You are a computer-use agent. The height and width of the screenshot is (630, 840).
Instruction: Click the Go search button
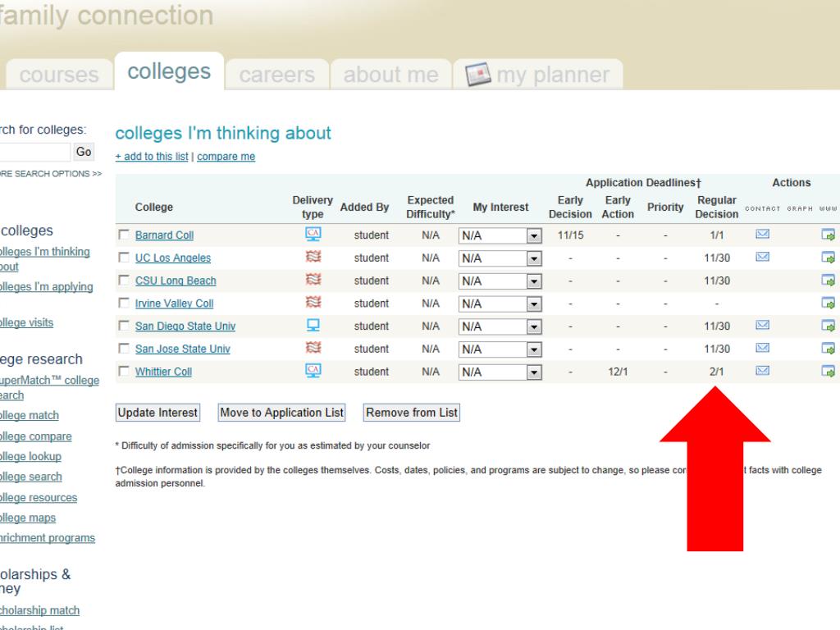coord(84,152)
